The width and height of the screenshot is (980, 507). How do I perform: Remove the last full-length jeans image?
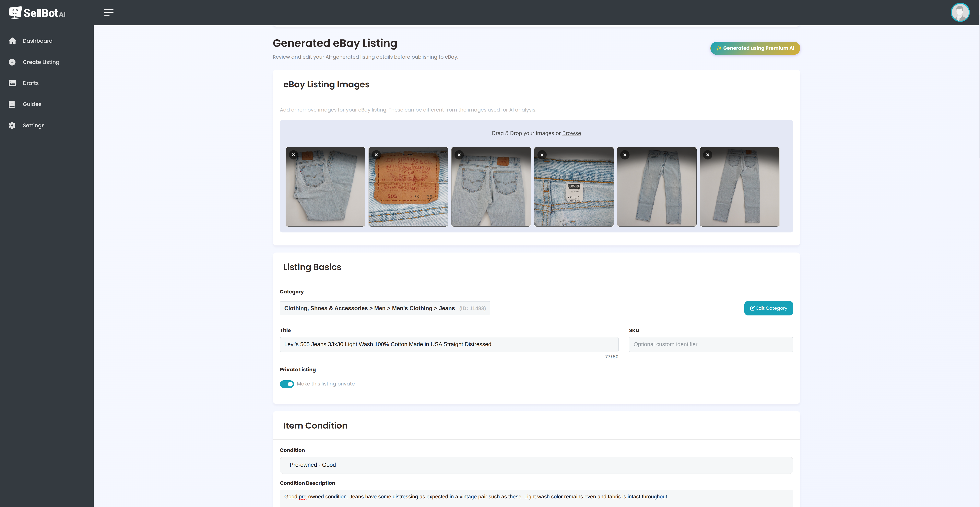(708, 155)
